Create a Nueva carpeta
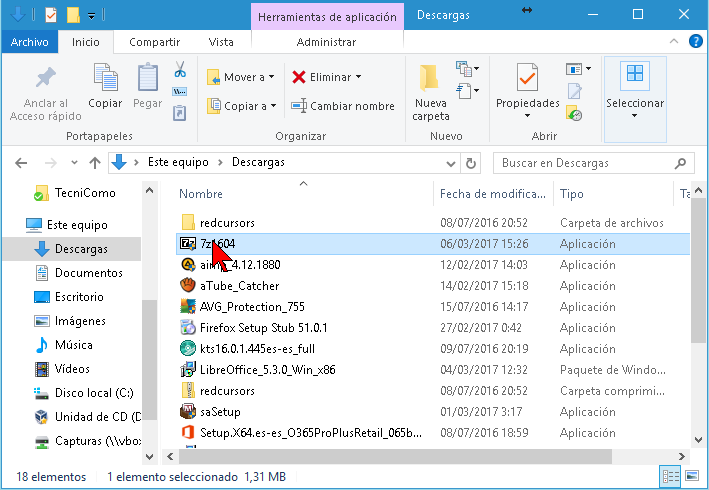This screenshot has width=709, height=490. click(x=430, y=93)
